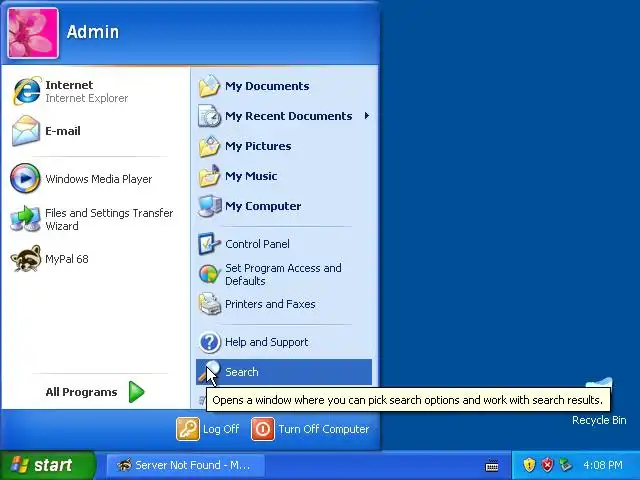Choose the highlighted Search label
Viewport: 640px width, 480px height.
[x=242, y=372]
